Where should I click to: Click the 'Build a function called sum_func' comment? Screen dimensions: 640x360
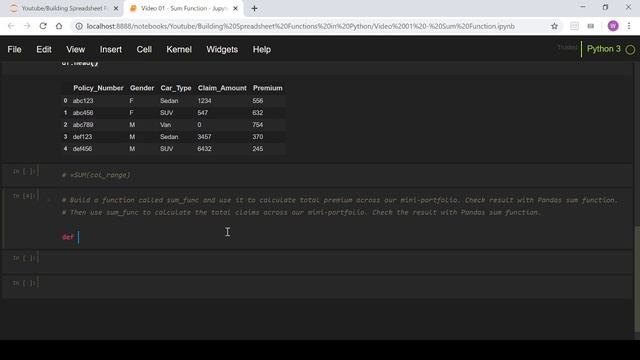[340, 200]
